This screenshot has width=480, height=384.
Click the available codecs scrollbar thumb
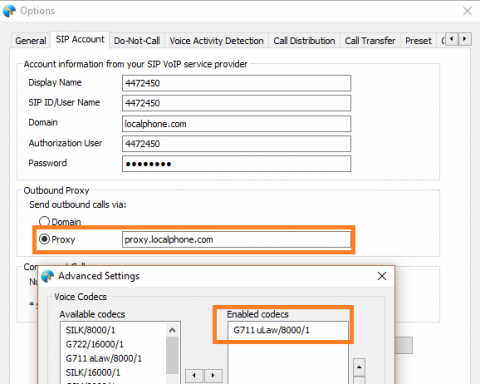[x=172, y=355]
